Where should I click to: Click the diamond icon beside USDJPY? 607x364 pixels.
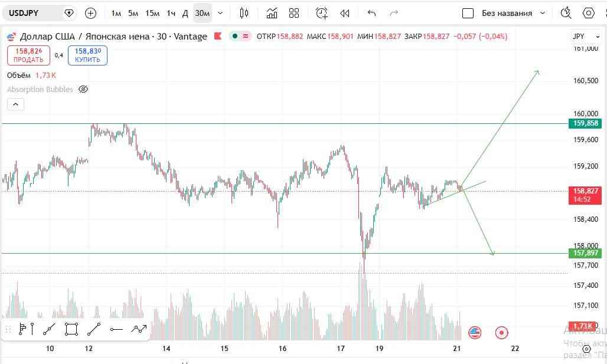tap(69, 13)
